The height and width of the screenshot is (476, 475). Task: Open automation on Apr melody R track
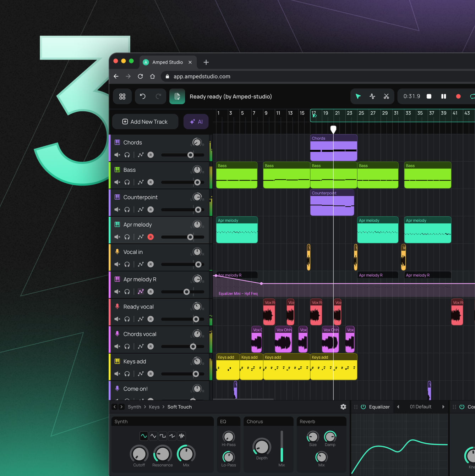(x=141, y=292)
